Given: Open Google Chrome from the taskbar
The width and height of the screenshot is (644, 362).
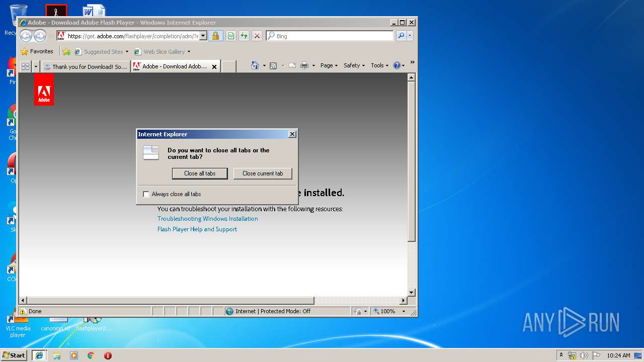Looking at the screenshot, I should (91, 355).
